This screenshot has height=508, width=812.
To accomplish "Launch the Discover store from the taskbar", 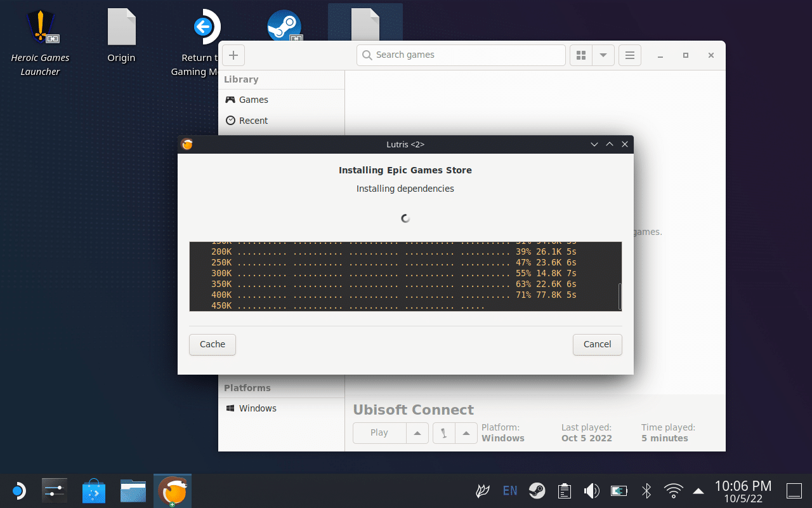I will [94, 491].
